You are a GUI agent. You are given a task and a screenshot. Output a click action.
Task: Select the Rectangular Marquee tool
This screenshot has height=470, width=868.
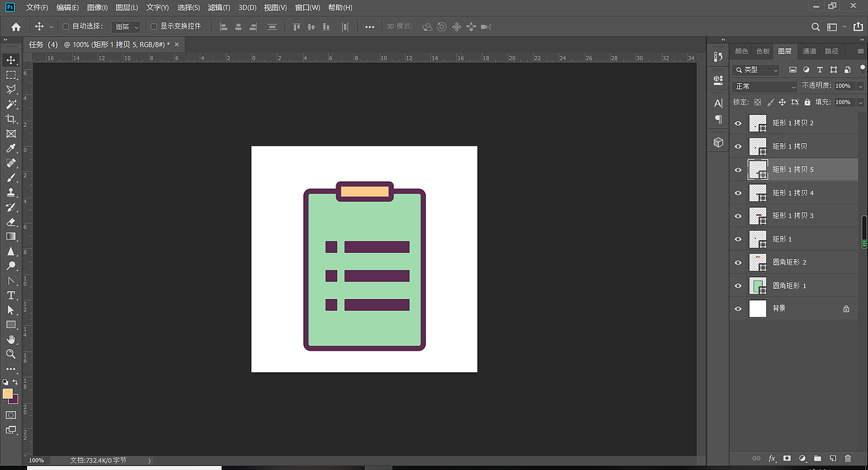11,75
